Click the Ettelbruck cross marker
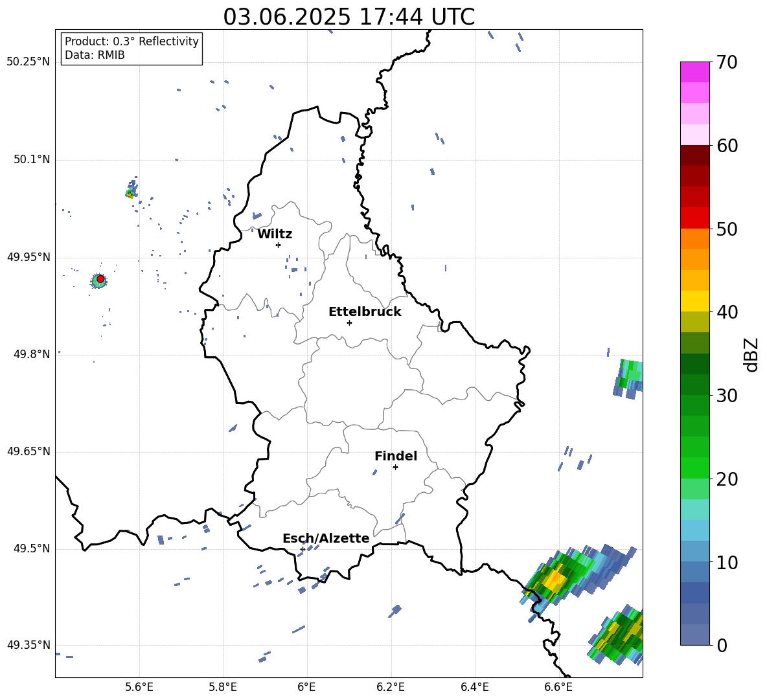 [349, 322]
